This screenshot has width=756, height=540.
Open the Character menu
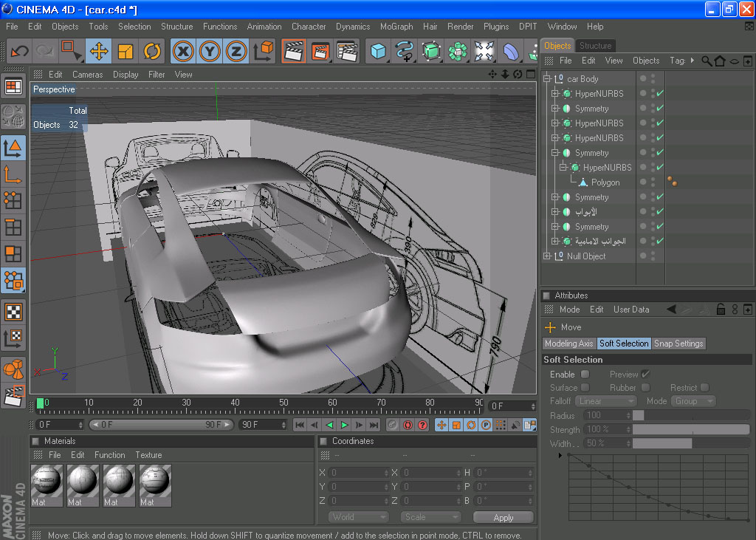point(309,27)
